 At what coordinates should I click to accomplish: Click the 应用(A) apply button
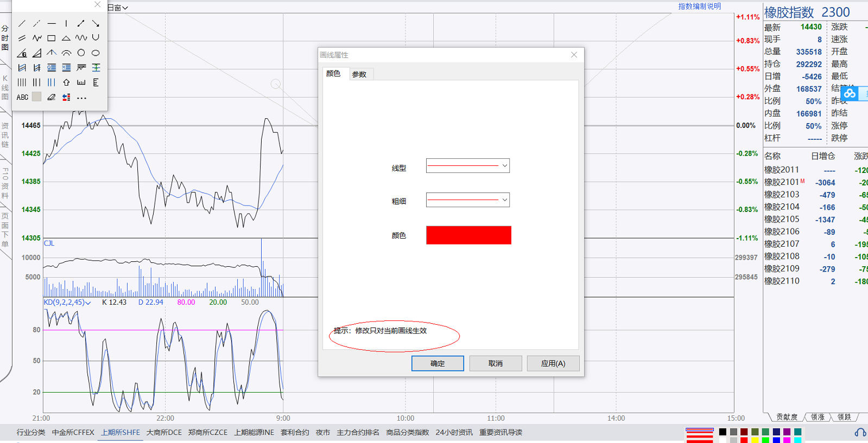tap(553, 363)
